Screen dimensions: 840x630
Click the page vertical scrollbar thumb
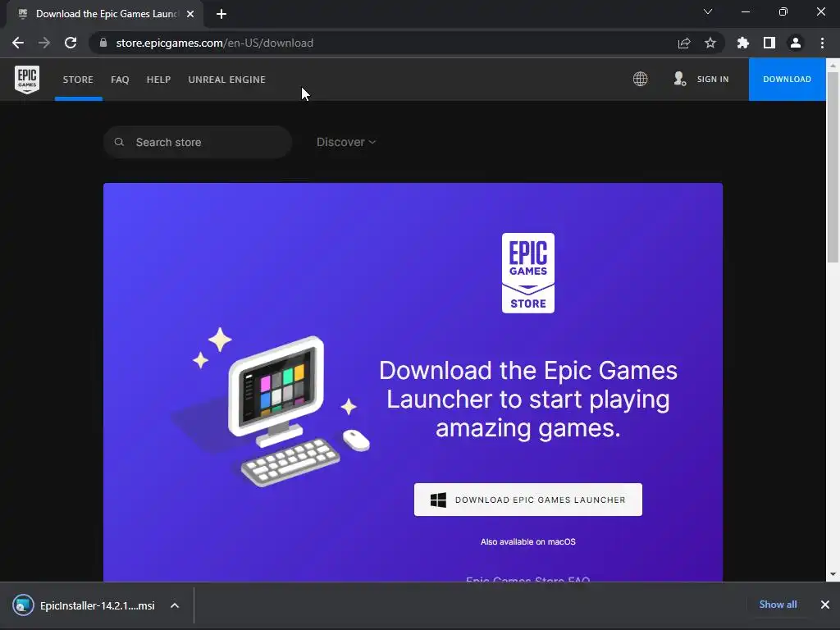pos(833,167)
